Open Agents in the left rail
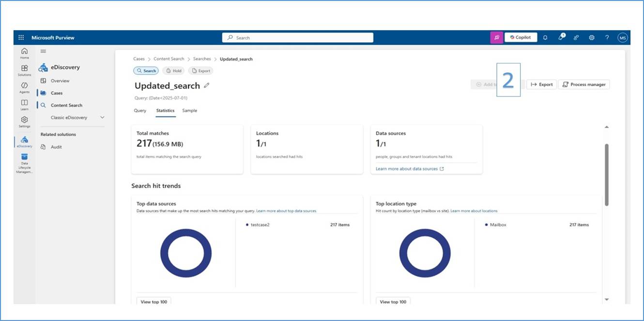This screenshot has width=644, height=321. [24, 87]
